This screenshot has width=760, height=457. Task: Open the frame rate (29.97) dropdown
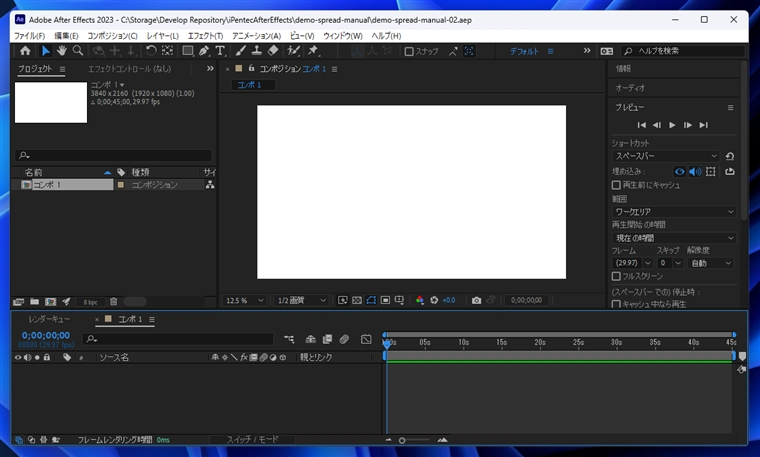633,263
